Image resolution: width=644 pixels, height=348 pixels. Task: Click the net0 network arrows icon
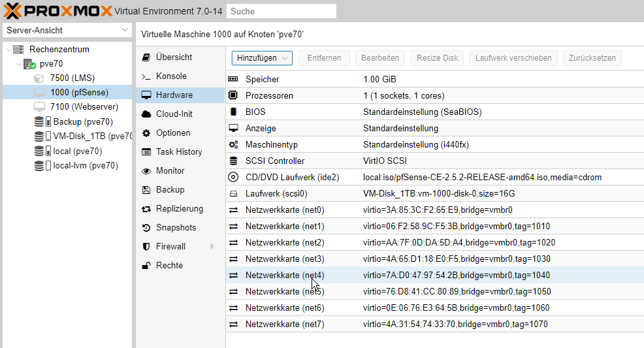[x=233, y=210]
